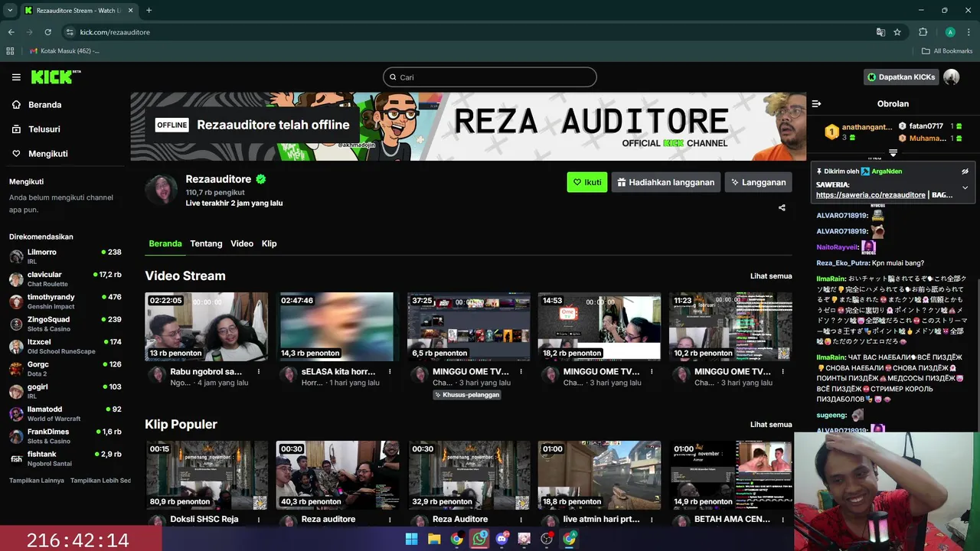Open WhatsApp from the taskbar
The image size is (980, 551).
(479, 539)
